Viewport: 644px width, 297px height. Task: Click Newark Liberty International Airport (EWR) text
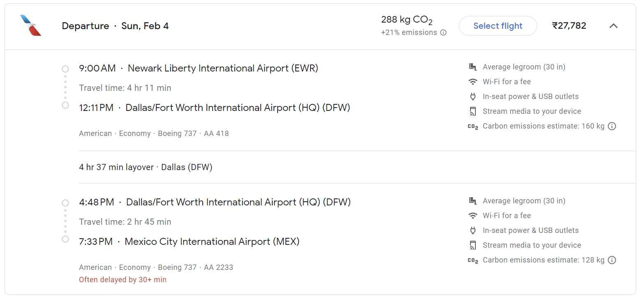223,68
